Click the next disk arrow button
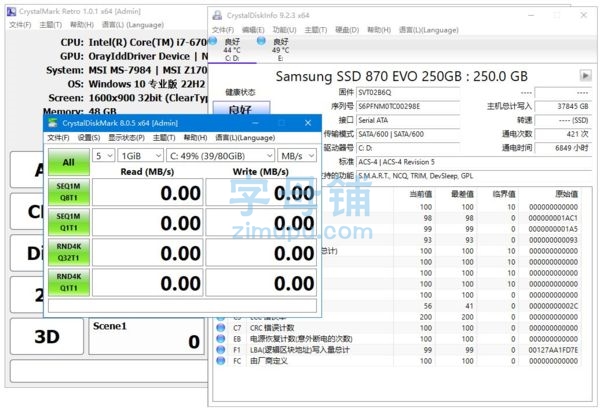Screen dimensions: 600x411 coord(585,75)
